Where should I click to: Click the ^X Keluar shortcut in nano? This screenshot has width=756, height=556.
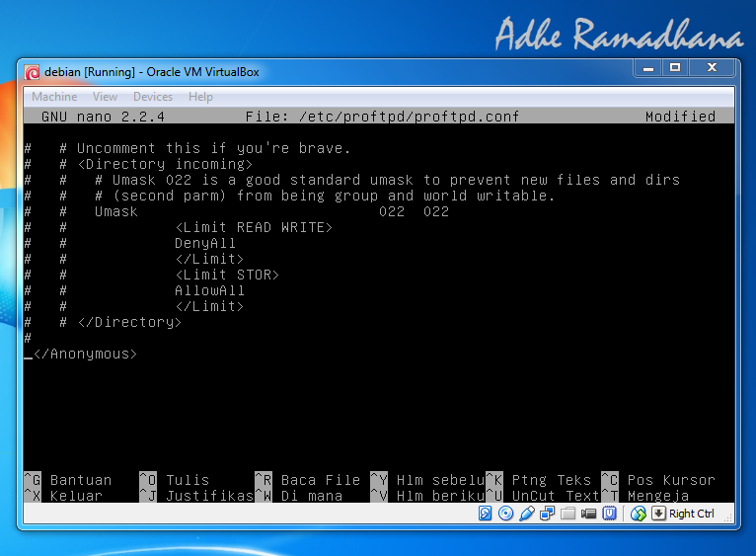[x=63, y=496]
